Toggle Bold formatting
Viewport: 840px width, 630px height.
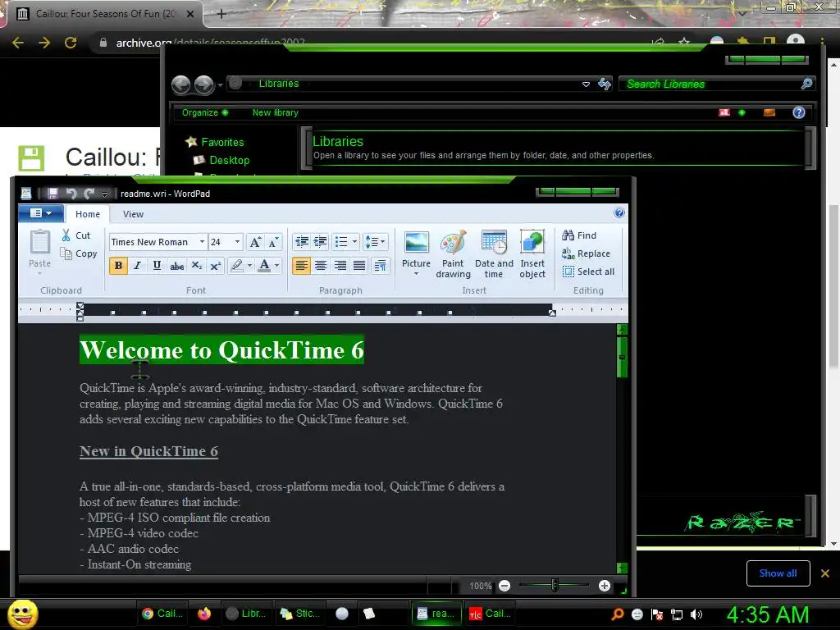118,265
